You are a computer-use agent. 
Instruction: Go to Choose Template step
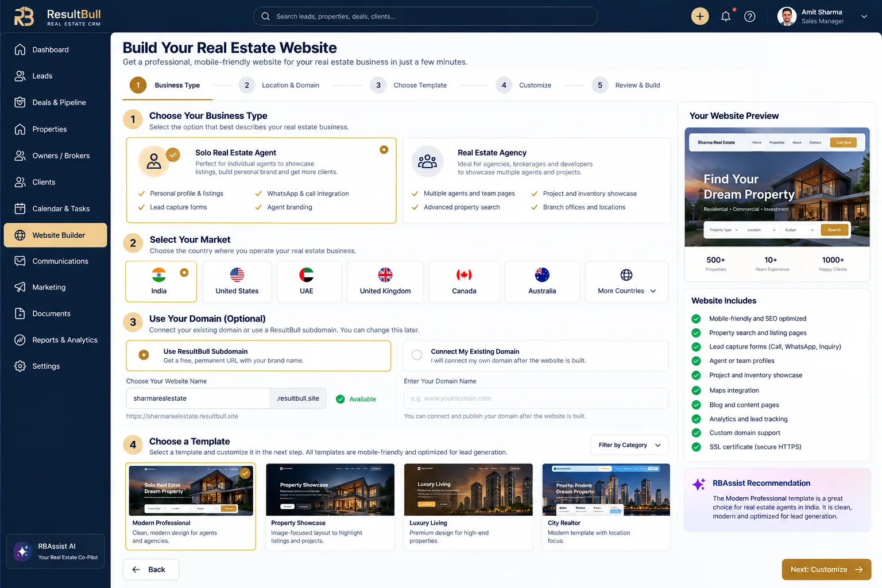tap(408, 86)
